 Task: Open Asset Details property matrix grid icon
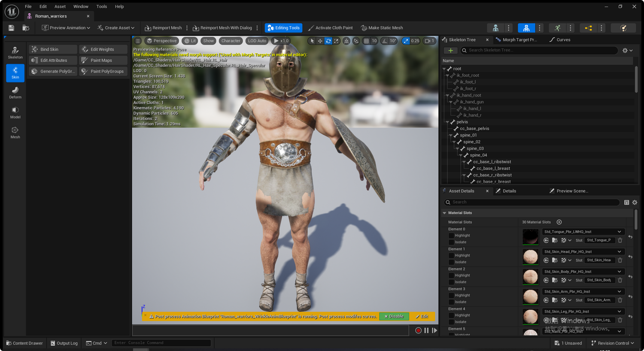(627, 202)
